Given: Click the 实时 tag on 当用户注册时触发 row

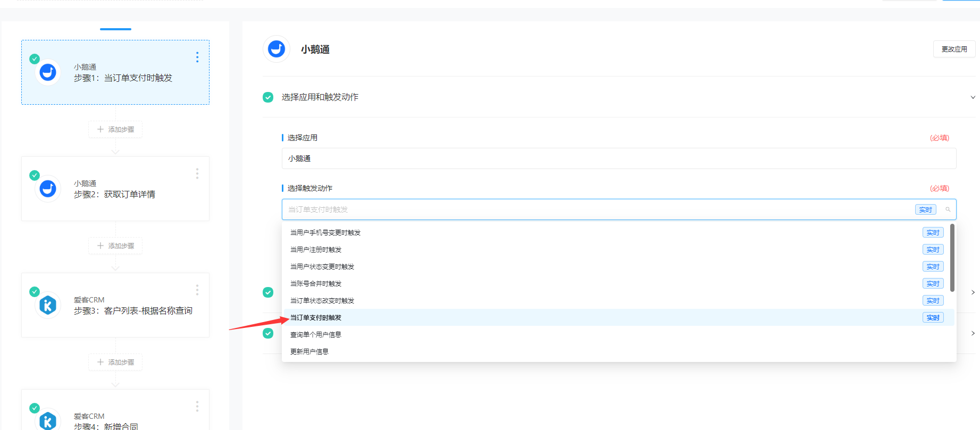Looking at the screenshot, I should tap(933, 250).
